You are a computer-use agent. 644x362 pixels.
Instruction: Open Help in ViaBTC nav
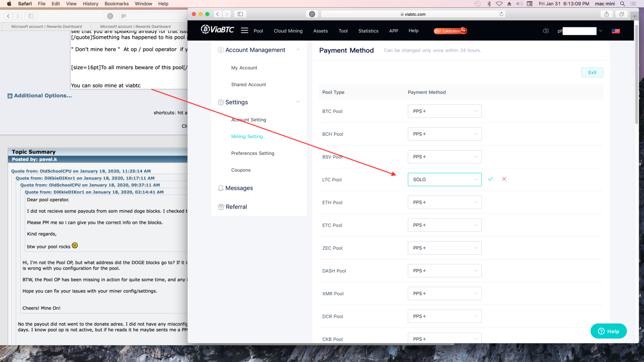click(x=413, y=31)
